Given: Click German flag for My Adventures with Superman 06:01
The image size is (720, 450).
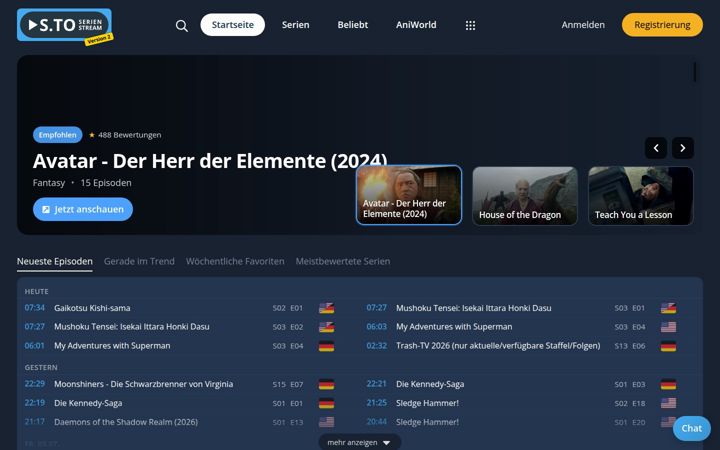Looking at the screenshot, I should pyautogui.click(x=326, y=346).
